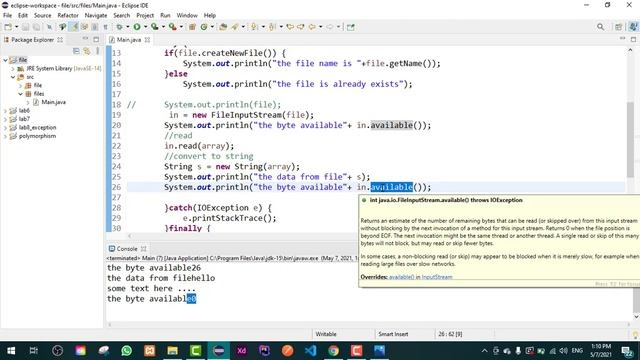640x360 pixels.
Task: Open the New file dropdown arrow
Action: 17,27
